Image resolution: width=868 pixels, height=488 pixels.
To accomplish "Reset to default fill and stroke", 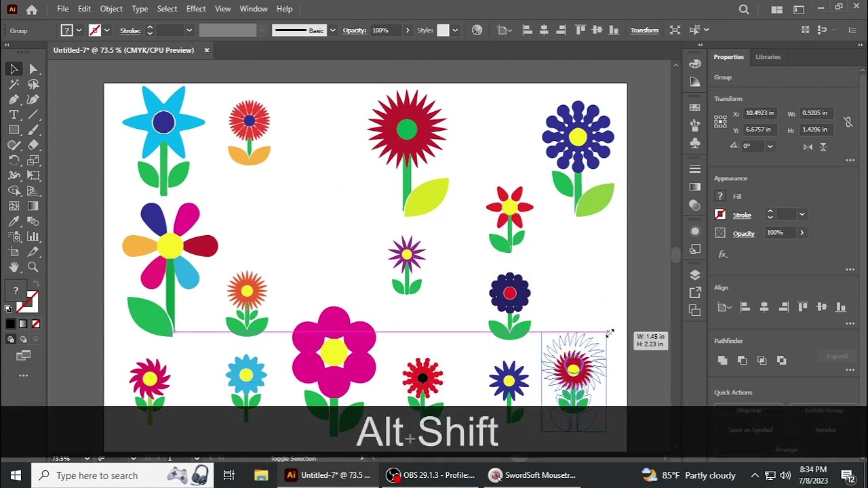I will coord(8,308).
